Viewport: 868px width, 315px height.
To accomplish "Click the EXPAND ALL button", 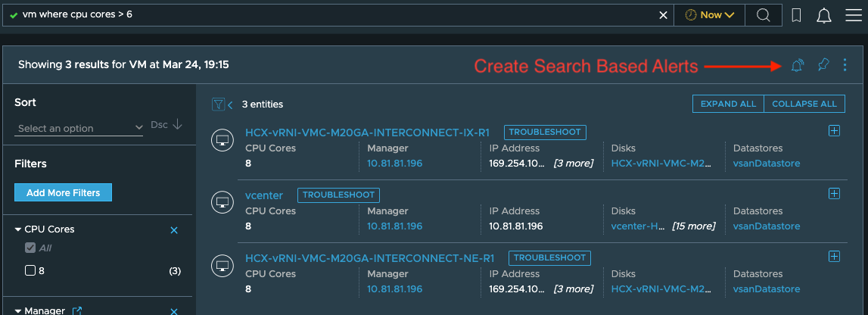I will point(728,104).
